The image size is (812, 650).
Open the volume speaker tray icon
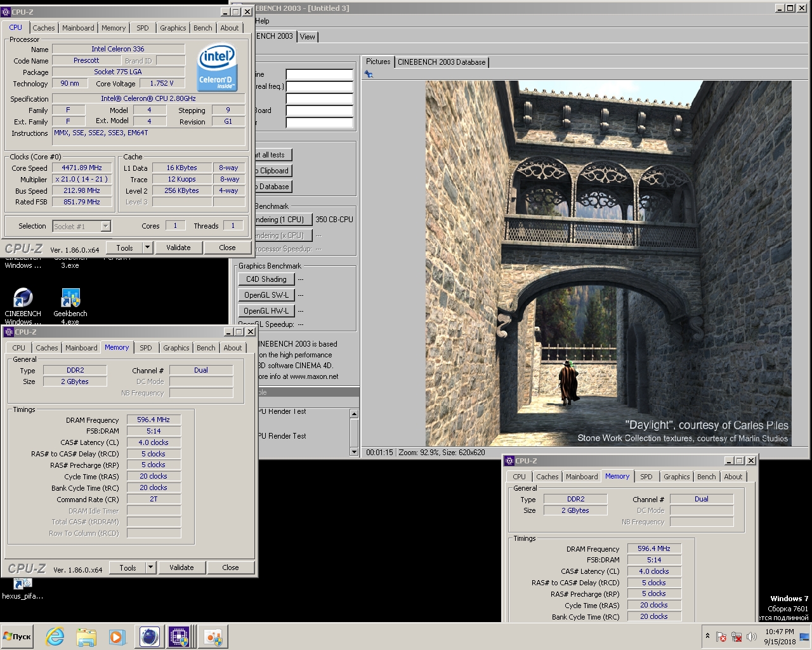click(752, 637)
